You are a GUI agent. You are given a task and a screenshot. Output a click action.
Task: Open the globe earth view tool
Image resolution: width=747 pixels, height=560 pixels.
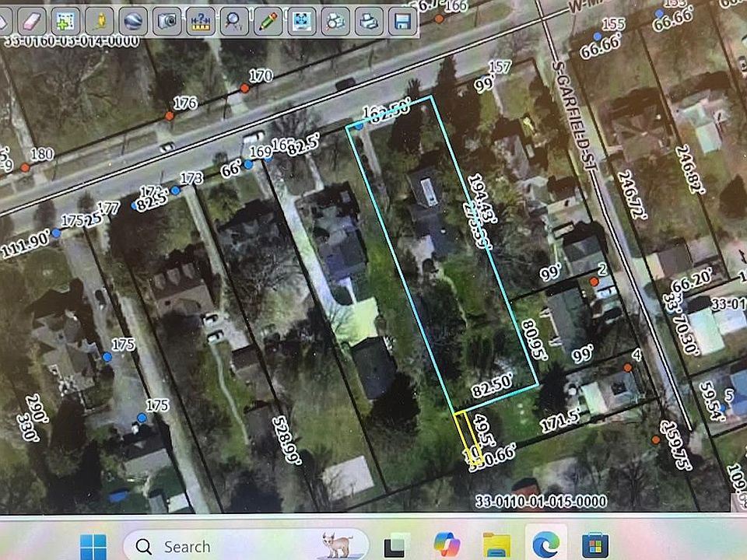133,20
